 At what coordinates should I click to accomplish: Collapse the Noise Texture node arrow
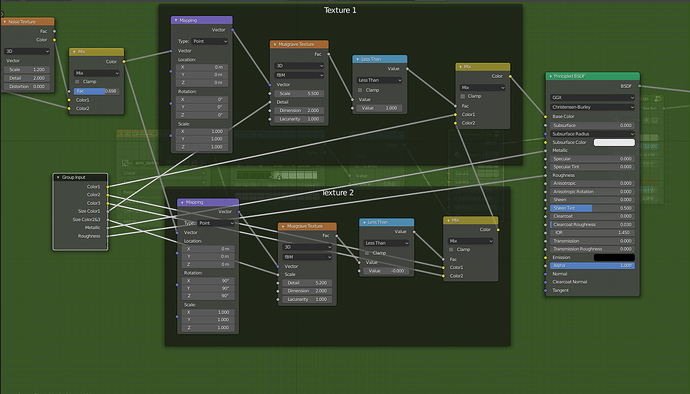[4, 22]
